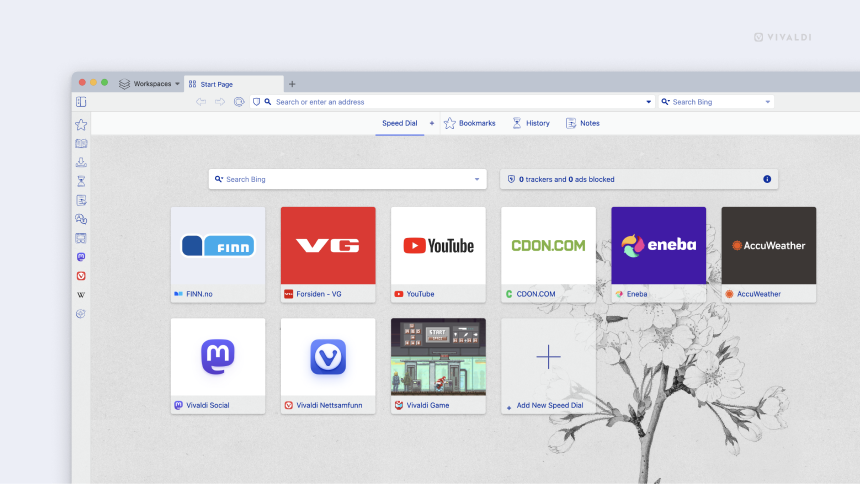Image resolution: width=860 pixels, height=484 pixels.
Task: Open the FINN.no speed dial
Action: click(x=218, y=255)
